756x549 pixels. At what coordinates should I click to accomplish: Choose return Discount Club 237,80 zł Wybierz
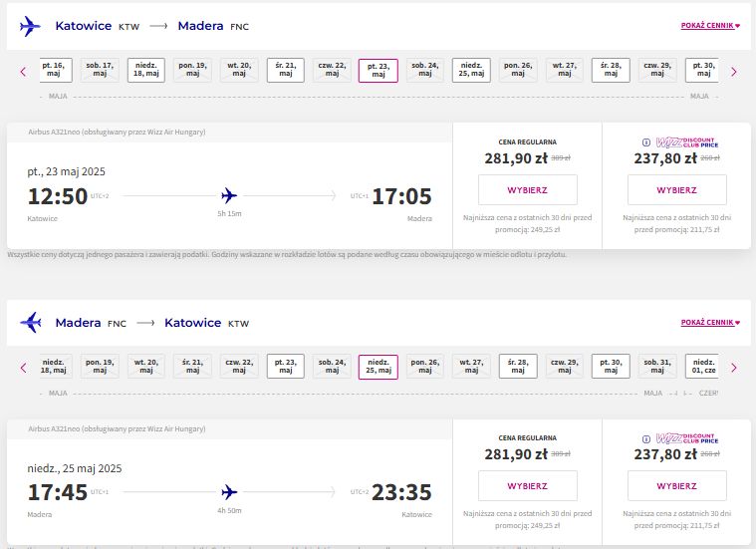(x=677, y=486)
